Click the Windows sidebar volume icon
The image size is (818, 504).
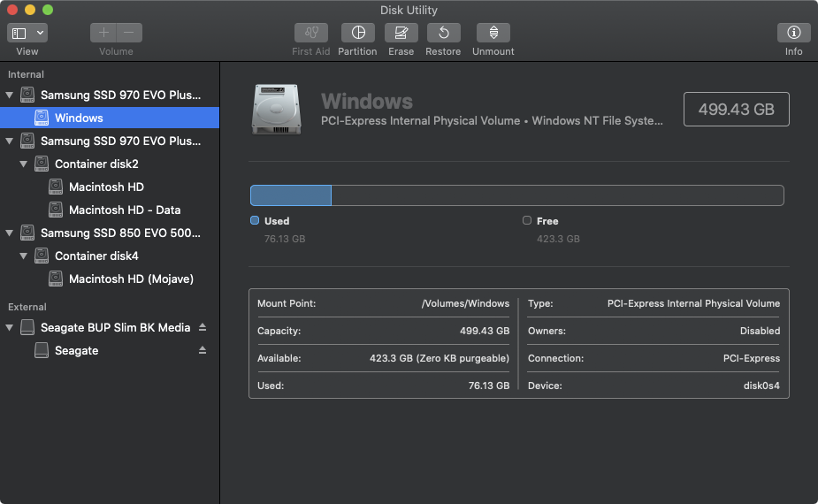pyautogui.click(x=42, y=118)
